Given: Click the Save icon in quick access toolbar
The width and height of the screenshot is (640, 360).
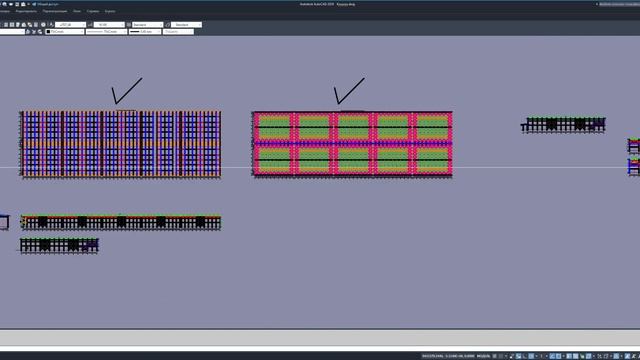Looking at the screenshot, I should 17,4.
